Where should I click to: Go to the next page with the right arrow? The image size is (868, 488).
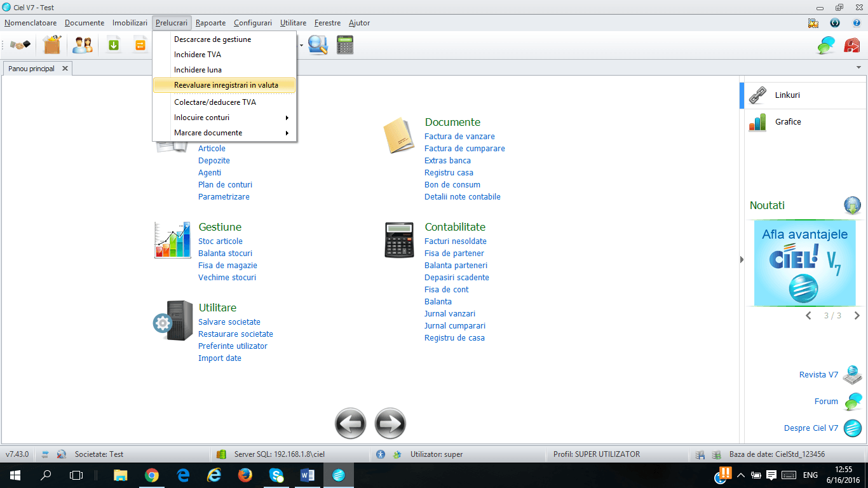[390, 423]
